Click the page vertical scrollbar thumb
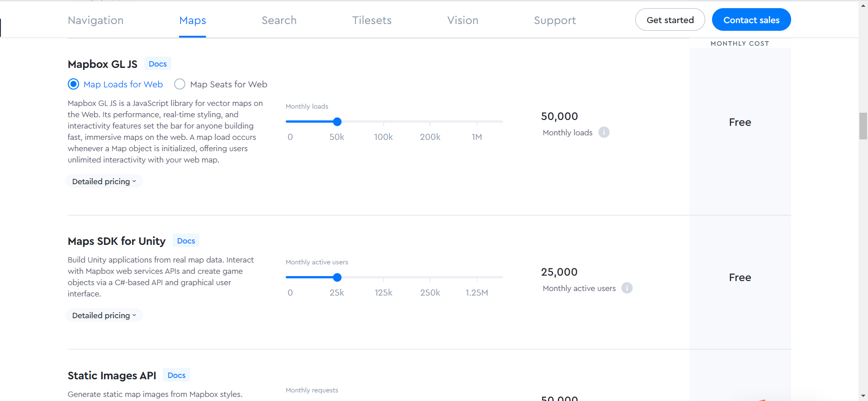 863,126
